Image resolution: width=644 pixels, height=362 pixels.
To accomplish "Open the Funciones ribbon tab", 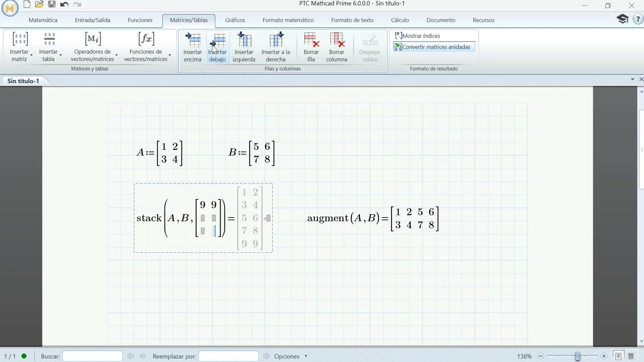I will (x=140, y=20).
